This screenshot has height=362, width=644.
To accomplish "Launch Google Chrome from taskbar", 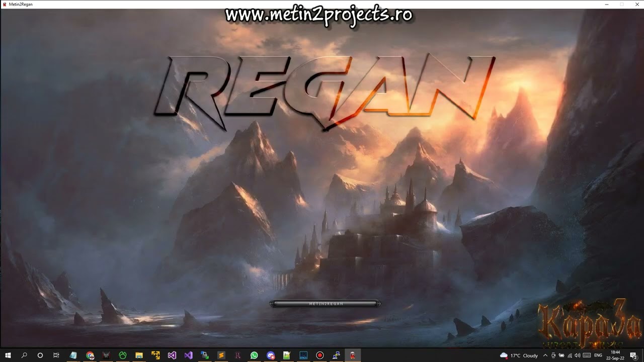I will 90,355.
